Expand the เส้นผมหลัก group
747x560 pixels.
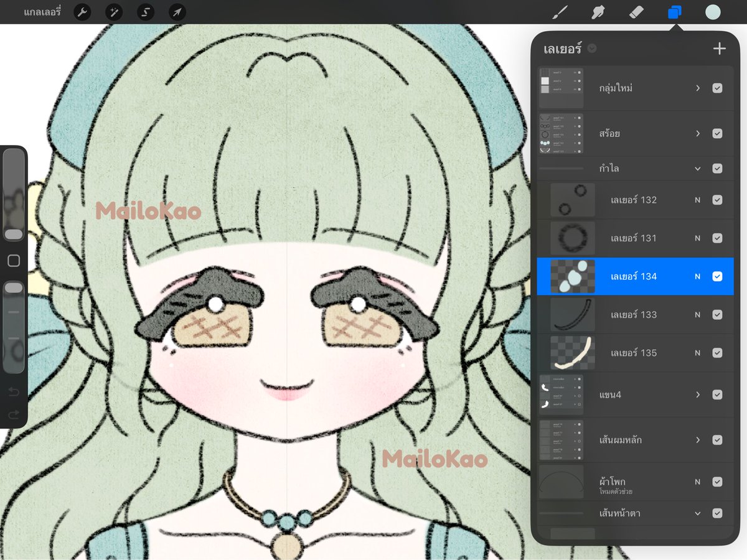[698, 440]
